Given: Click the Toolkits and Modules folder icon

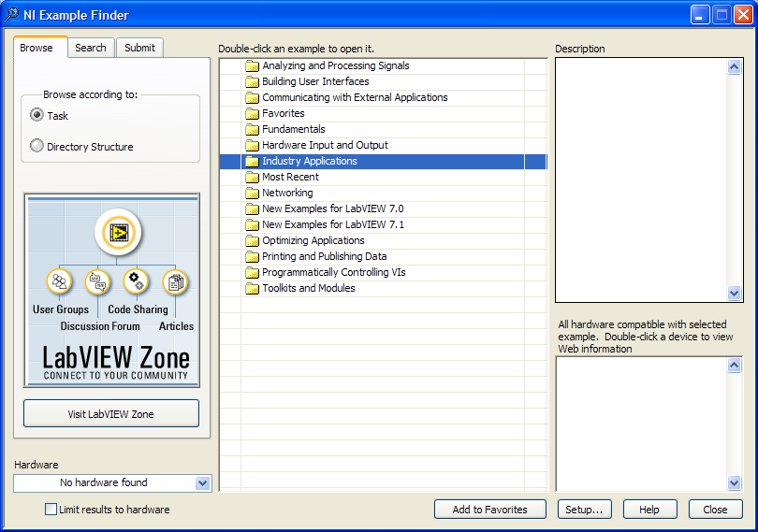Looking at the screenshot, I should coord(252,289).
